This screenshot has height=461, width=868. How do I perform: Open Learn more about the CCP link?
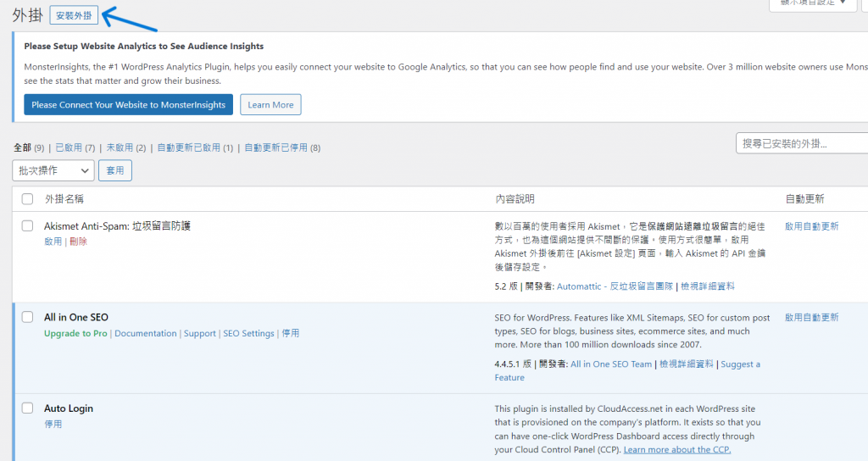click(x=677, y=450)
